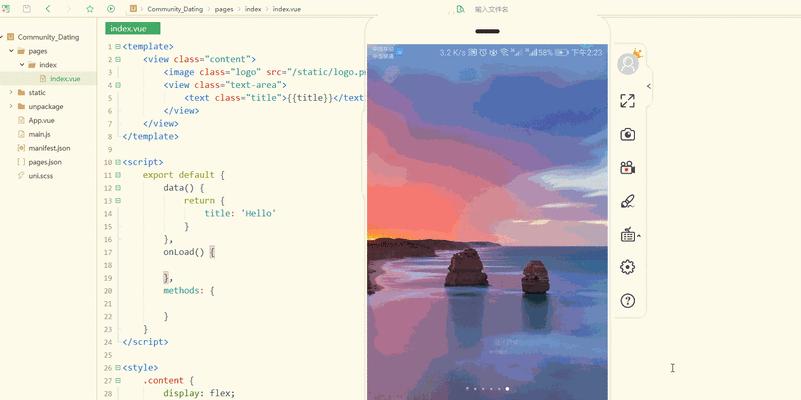The width and height of the screenshot is (801, 400).
Task: Click the mirrored phone's beach wallpaper screen
Action: 487,222
